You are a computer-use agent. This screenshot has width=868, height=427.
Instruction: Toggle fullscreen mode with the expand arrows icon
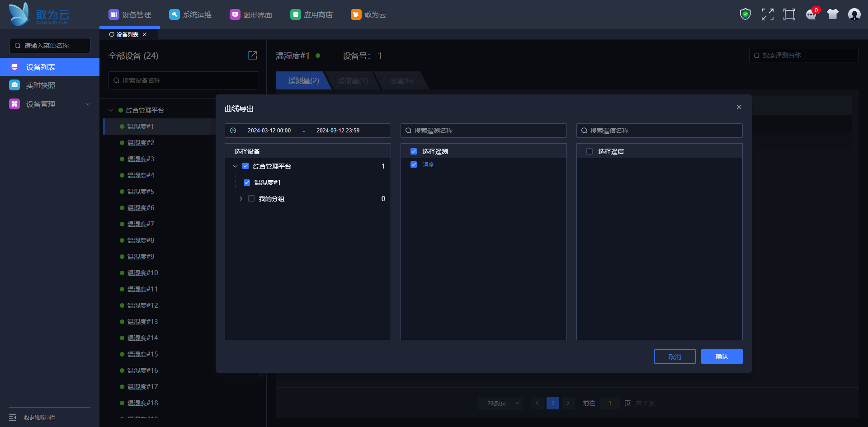(x=767, y=14)
